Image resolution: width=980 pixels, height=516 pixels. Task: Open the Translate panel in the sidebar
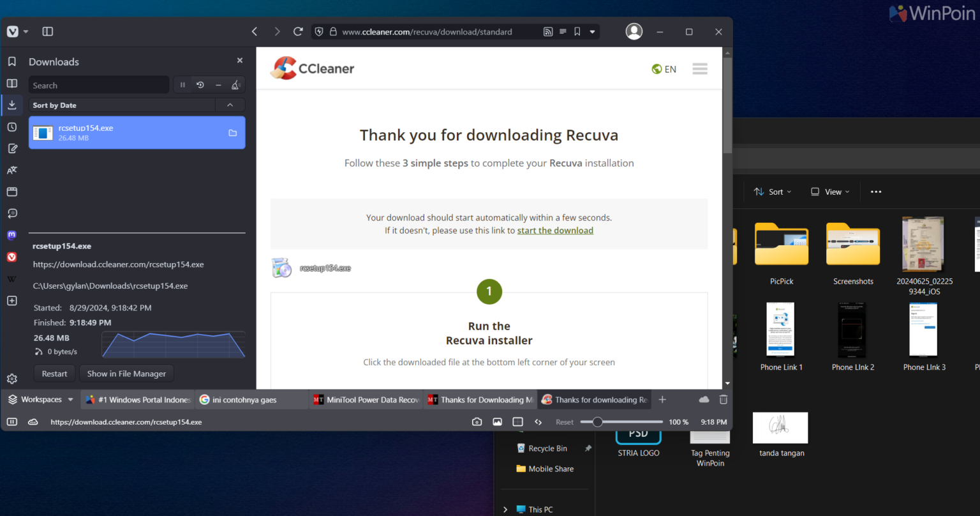11,170
